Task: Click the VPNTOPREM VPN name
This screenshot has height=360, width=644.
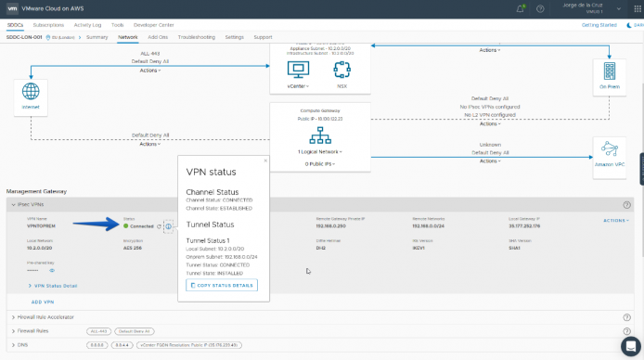Action: (x=41, y=226)
